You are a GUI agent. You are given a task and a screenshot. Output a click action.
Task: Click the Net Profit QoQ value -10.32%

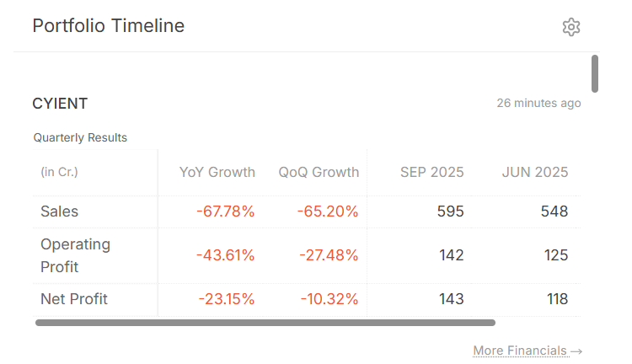pos(328,299)
